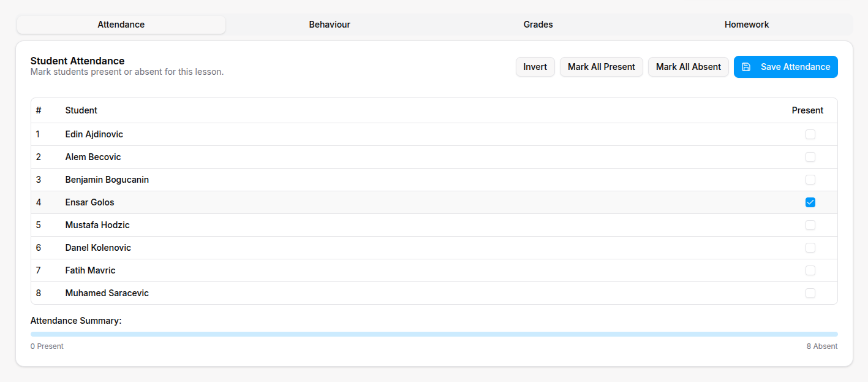Check Muhamed Saracevic as present

click(x=810, y=292)
